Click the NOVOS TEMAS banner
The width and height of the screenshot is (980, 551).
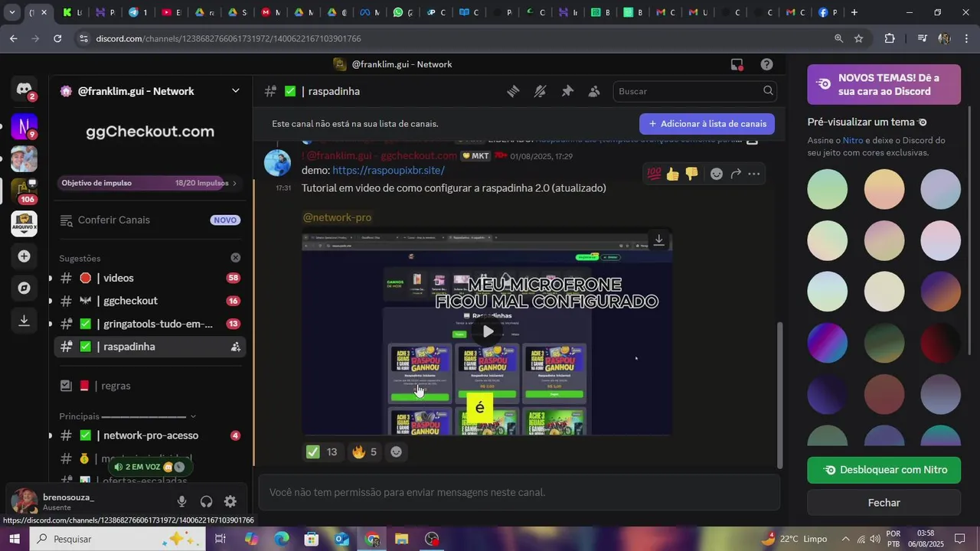(884, 84)
